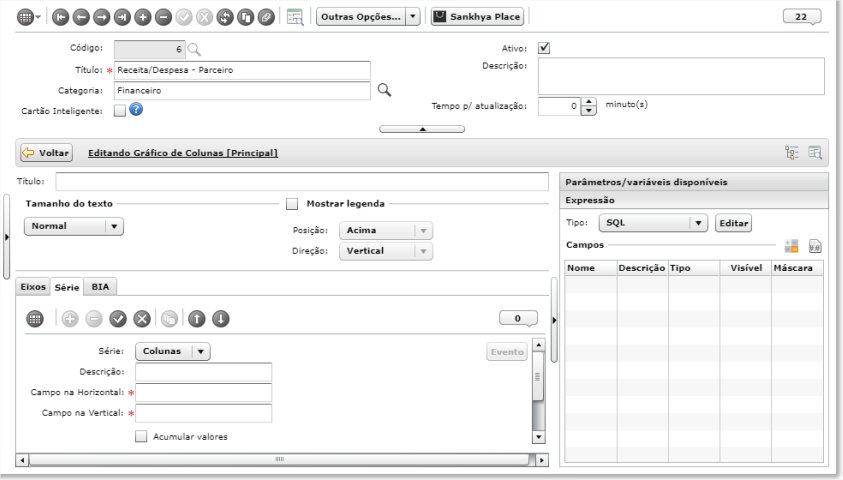
Task: Duplicate record in top toolbar
Action: [245, 17]
